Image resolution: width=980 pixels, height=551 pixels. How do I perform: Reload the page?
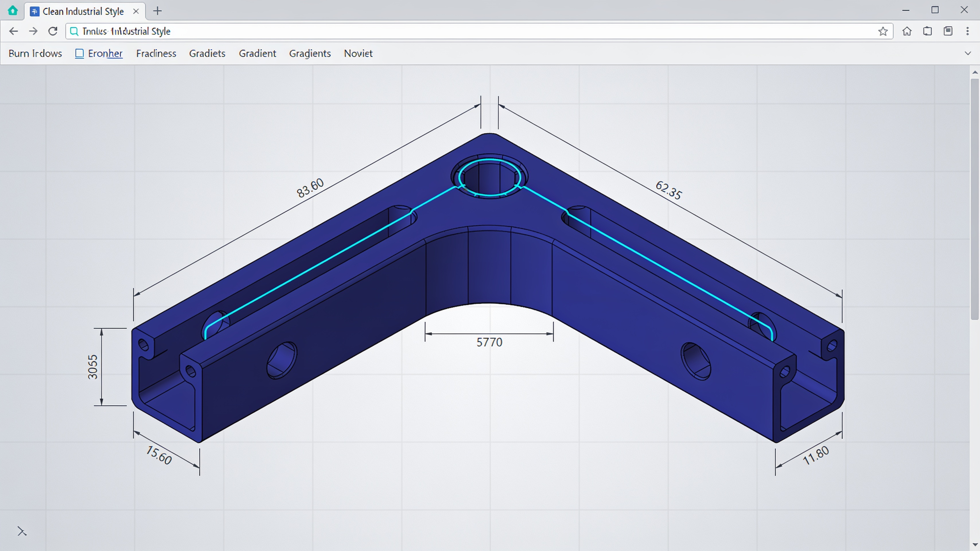click(53, 31)
